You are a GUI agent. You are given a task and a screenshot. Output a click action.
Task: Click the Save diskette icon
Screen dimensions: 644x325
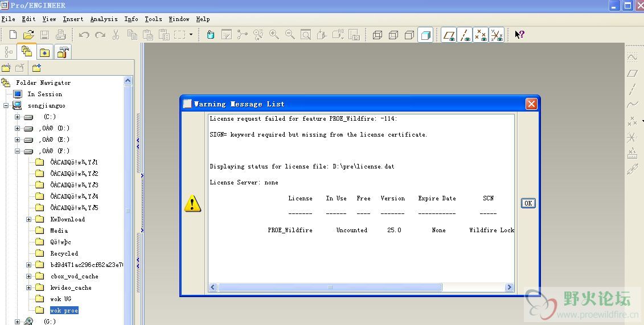click(45, 35)
